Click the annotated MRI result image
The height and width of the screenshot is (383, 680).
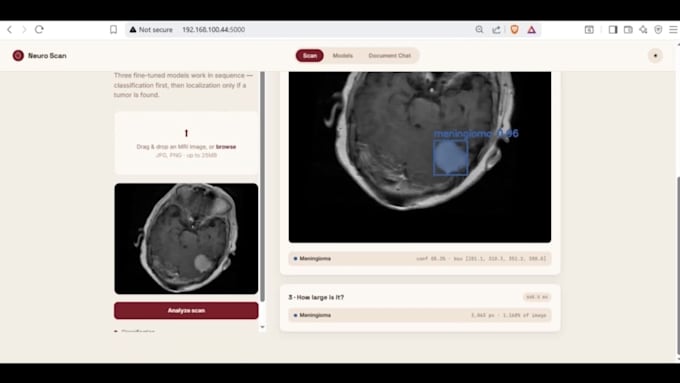(x=420, y=157)
